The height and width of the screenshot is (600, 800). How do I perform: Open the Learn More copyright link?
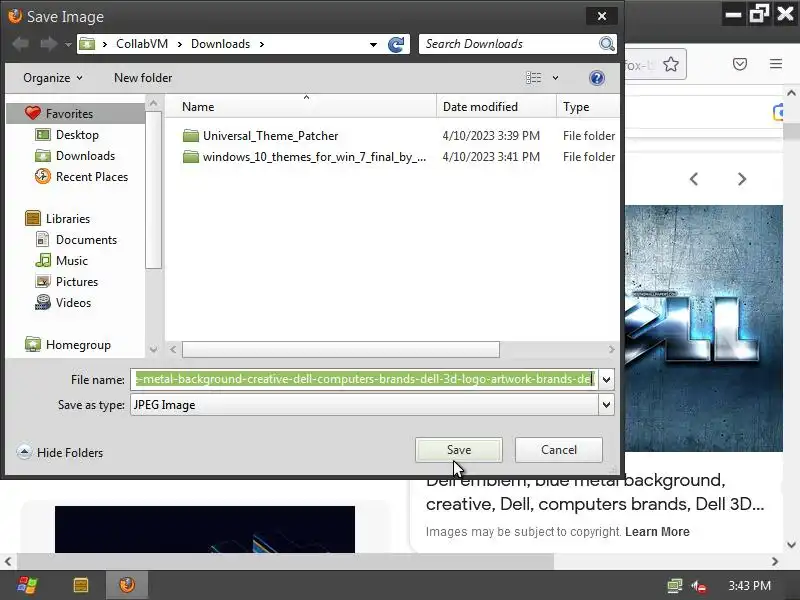(657, 532)
